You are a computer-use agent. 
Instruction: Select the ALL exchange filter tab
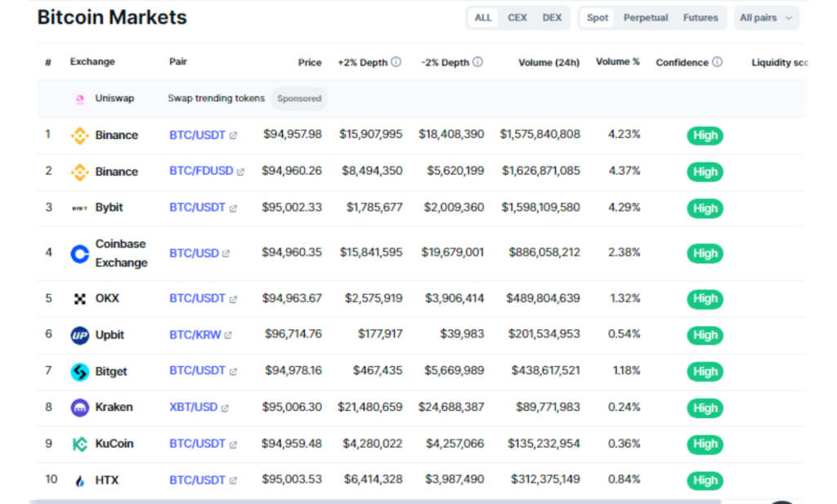pyautogui.click(x=482, y=18)
